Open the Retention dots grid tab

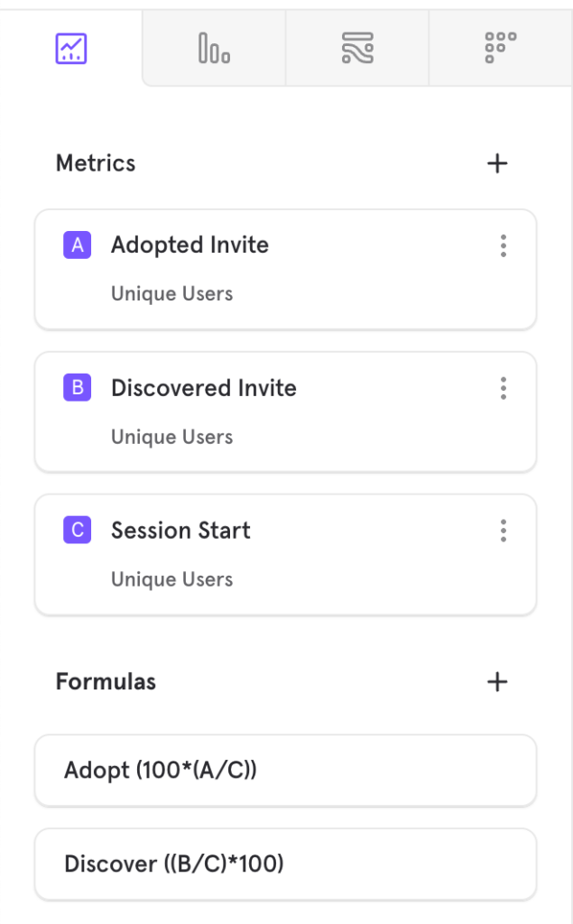point(501,48)
